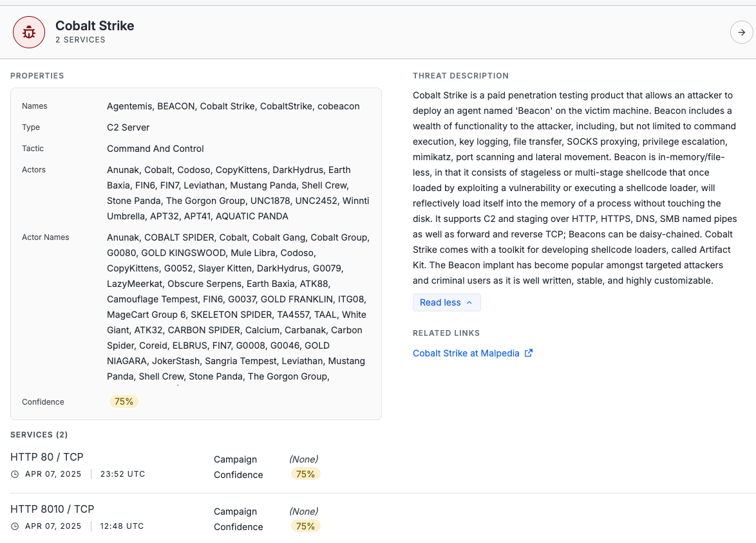Viewport: 756px width, 543px height.
Task: Click APR 07, 2025 under HTTP 80
Action: 53,474
